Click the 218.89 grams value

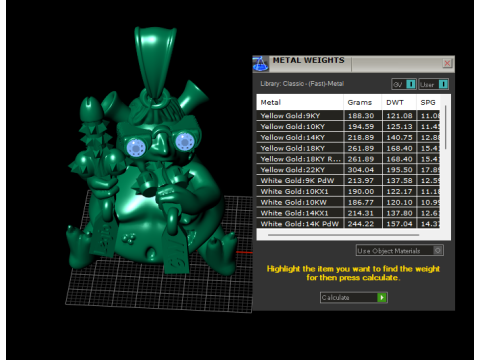tap(361, 137)
